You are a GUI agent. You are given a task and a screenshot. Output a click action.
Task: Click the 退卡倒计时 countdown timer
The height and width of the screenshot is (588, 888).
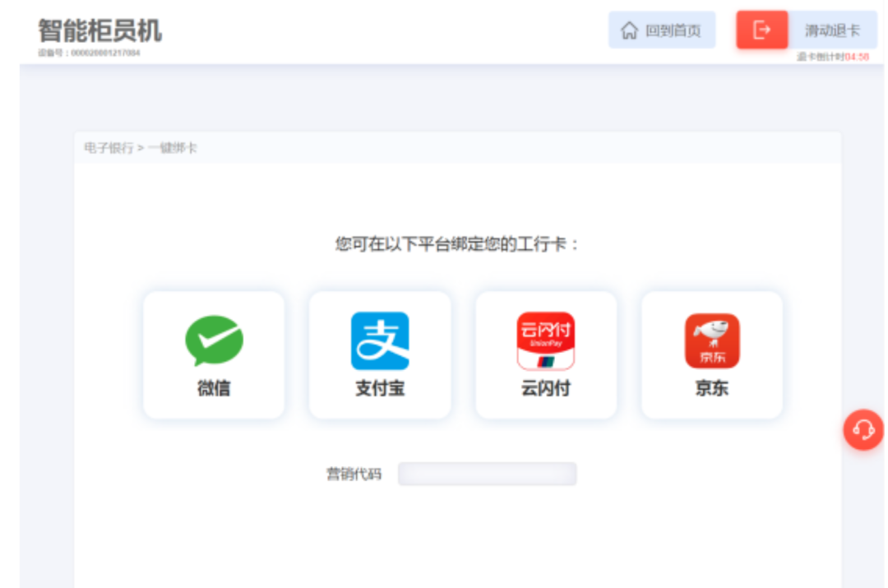(832, 57)
